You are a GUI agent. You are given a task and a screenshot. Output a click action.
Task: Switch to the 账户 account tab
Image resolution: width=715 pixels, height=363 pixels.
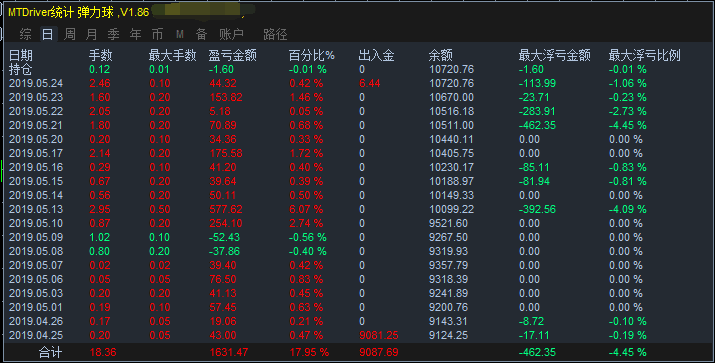click(231, 34)
